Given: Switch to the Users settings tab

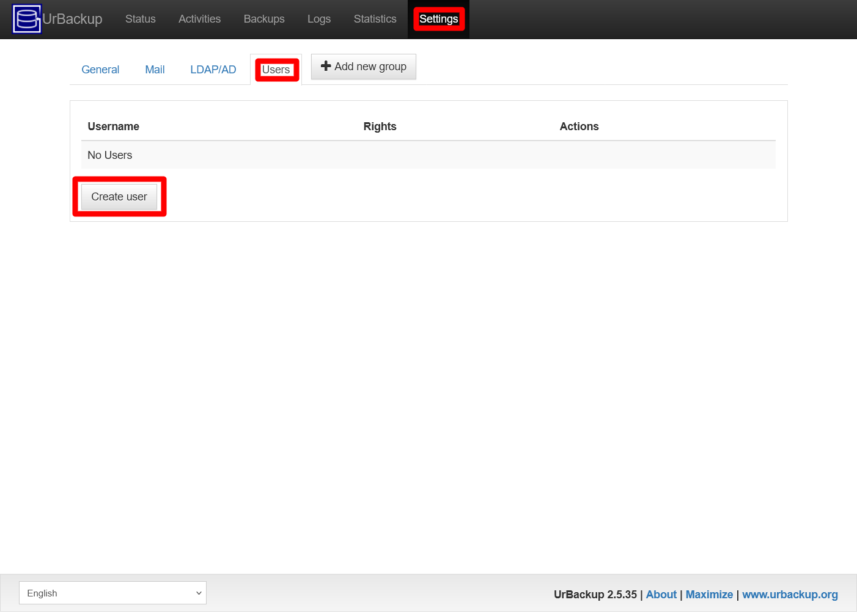Looking at the screenshot, I should (x=276, y=69).
